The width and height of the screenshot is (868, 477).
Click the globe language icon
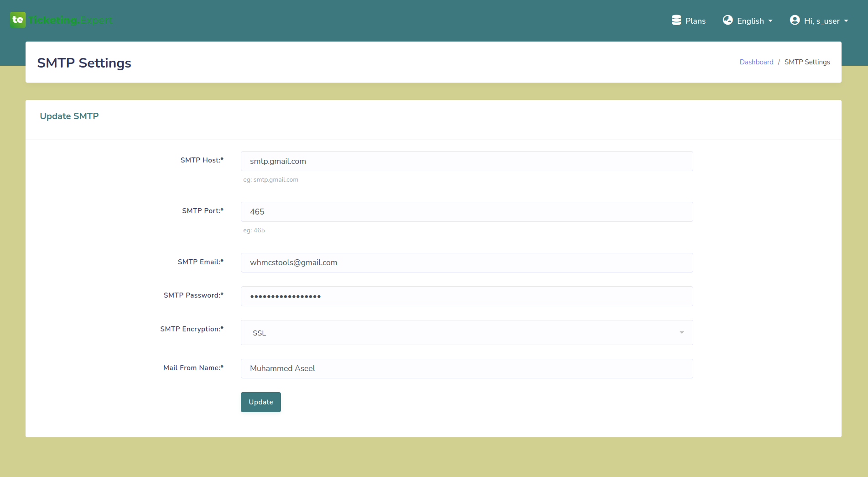(728, 20)
